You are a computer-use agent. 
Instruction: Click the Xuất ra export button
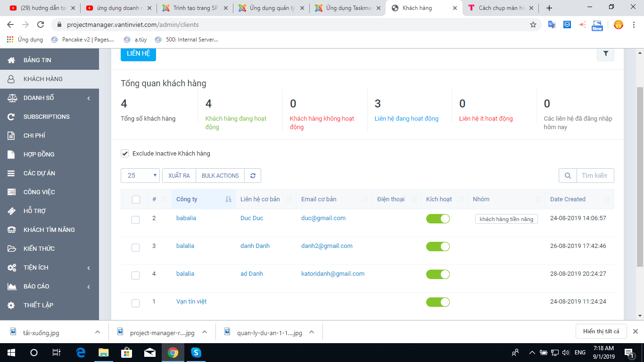[x=179, y=176]
